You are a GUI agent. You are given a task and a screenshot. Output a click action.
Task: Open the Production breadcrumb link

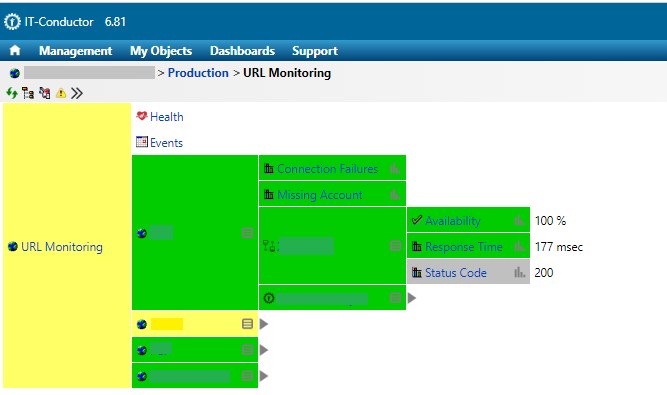pyautogui.click(x=198, y=73)
